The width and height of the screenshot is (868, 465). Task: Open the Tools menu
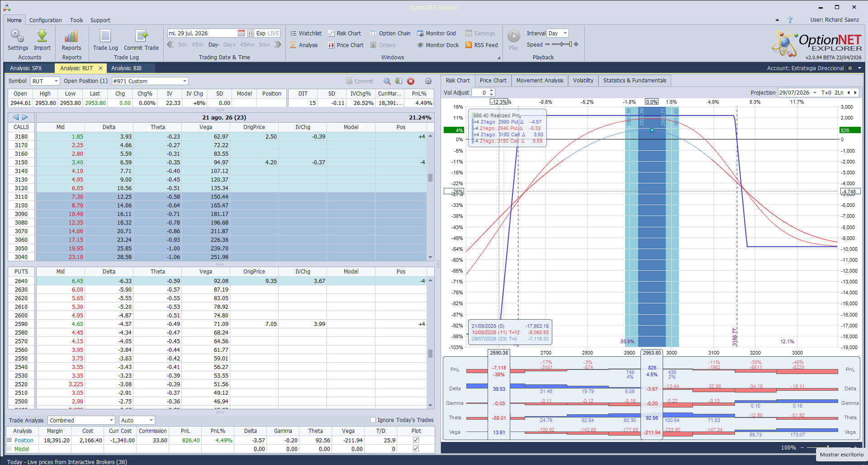pos(76,20)
